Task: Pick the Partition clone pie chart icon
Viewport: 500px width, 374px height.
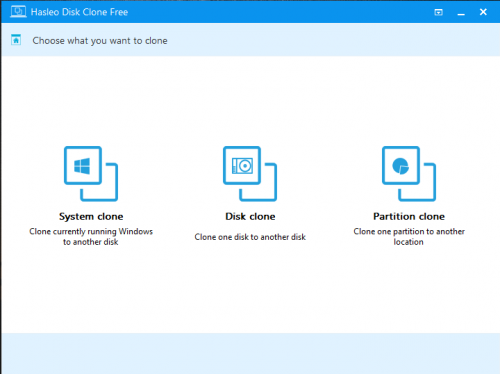Action: (x=409, y=174)
